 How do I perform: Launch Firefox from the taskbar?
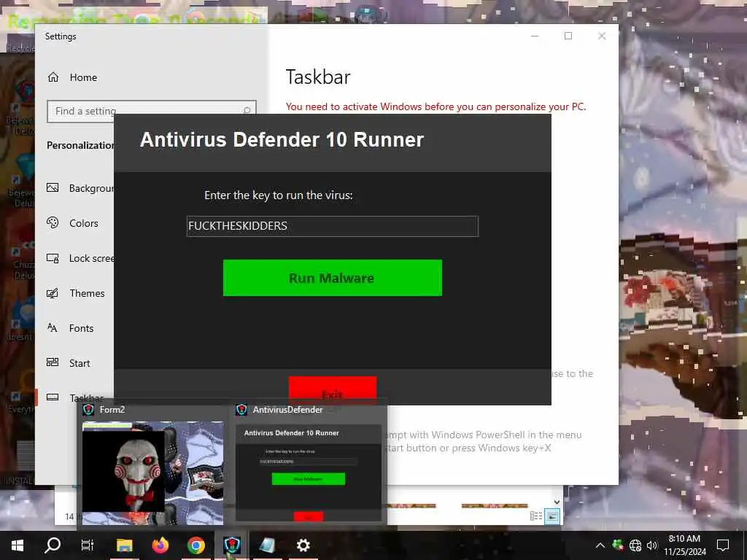tap(160, 545)
